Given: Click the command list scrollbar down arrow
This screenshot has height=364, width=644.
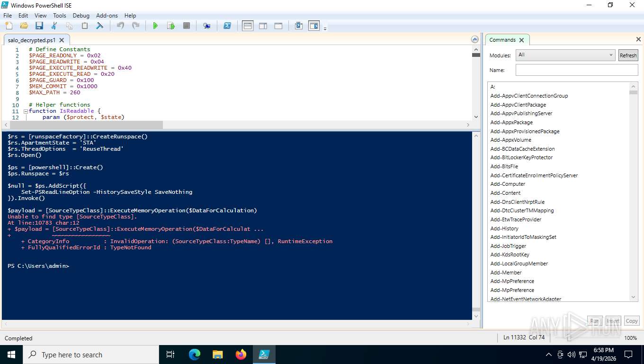Looking at the screenshot, I should tap(634, 297).
